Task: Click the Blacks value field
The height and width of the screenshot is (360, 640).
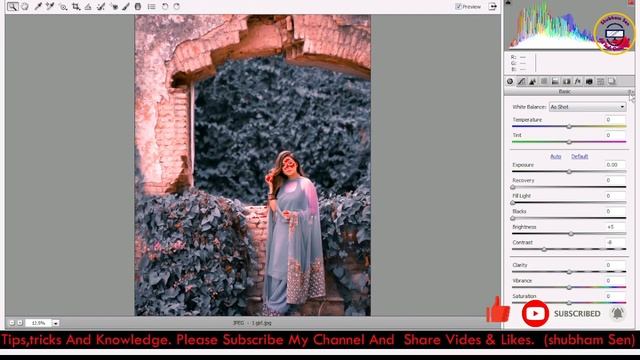Action: click(615, 211)
